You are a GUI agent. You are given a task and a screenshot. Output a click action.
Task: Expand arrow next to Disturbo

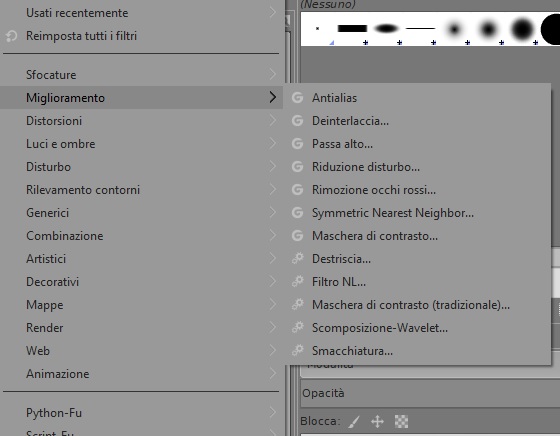pos(272,167)
